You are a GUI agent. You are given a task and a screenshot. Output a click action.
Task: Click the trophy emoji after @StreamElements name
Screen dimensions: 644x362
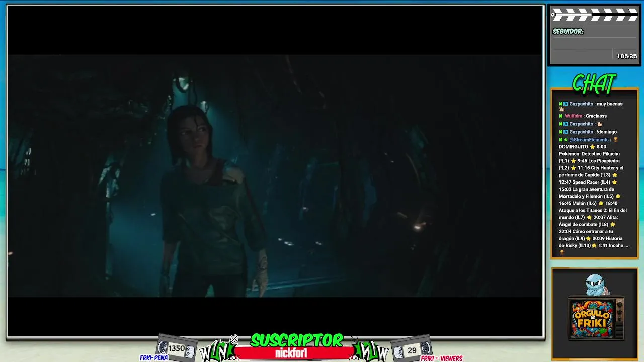615,140
